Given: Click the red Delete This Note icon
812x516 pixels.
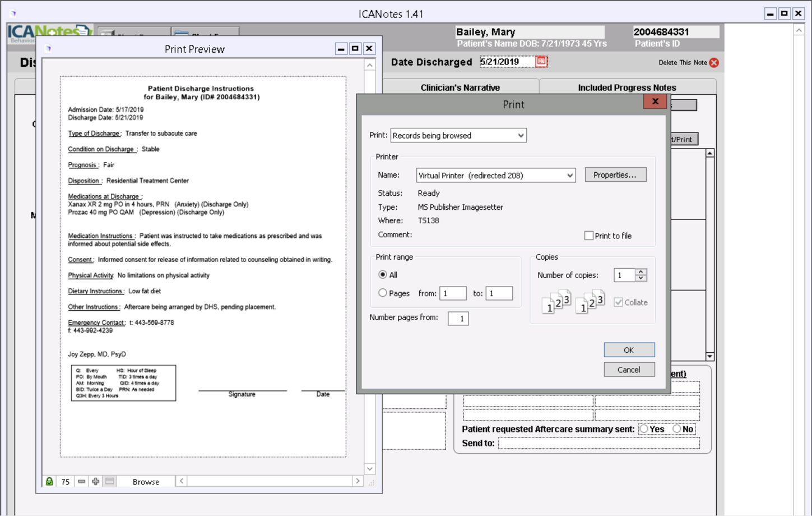Looking at the screenshot, I should [x=713, y=63].
